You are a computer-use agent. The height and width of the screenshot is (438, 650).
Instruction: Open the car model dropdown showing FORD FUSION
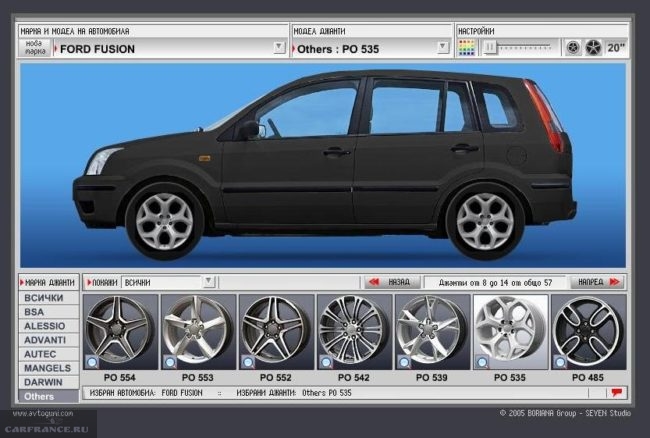pyautogui.click(x=279, y=46)
